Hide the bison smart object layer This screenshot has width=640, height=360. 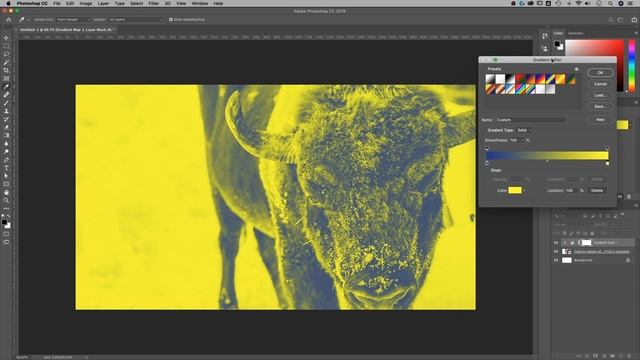(556, 251)
